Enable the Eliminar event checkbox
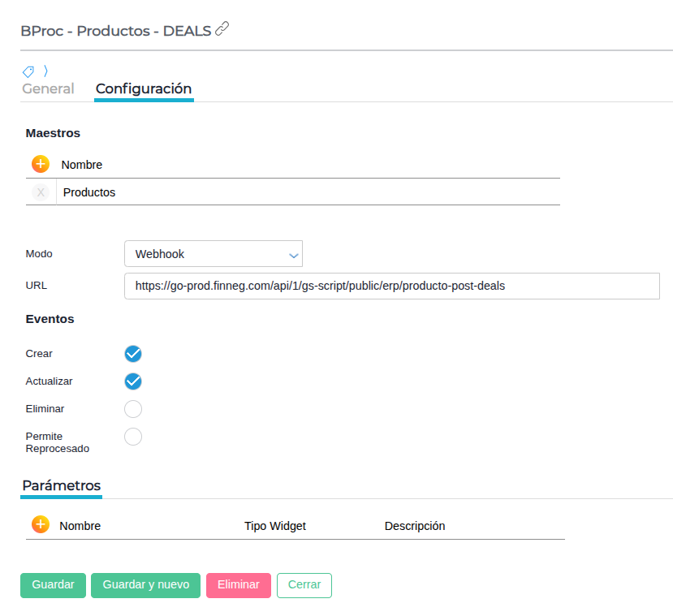Image resolution: width=673 pixels, height=616 pixels. (133, 409)
